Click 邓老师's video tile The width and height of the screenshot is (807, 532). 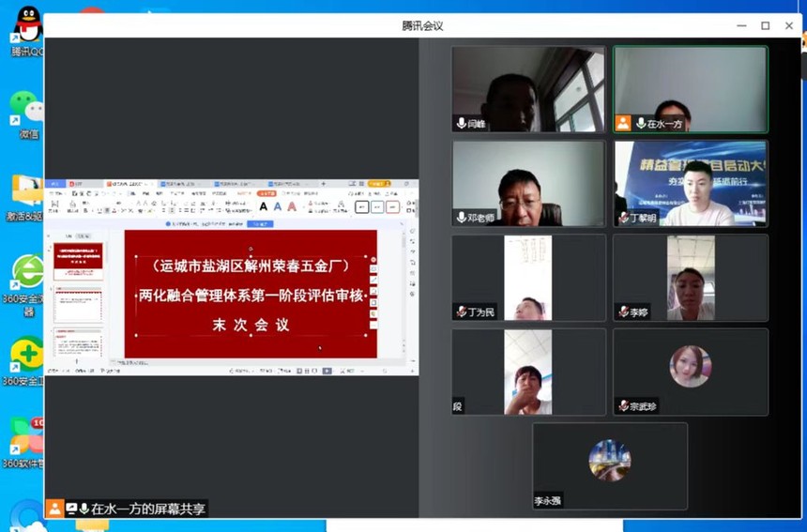point(528,183)
